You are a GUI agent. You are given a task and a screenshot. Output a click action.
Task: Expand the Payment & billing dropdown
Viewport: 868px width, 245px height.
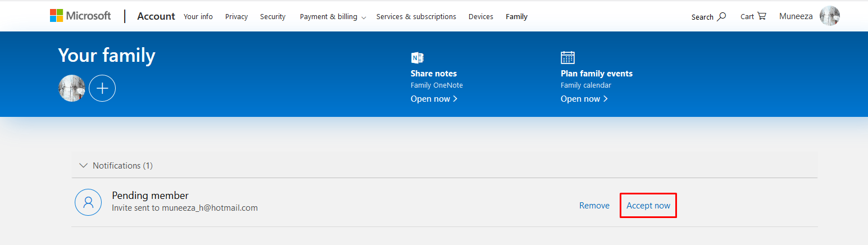[x=333, y=17]
